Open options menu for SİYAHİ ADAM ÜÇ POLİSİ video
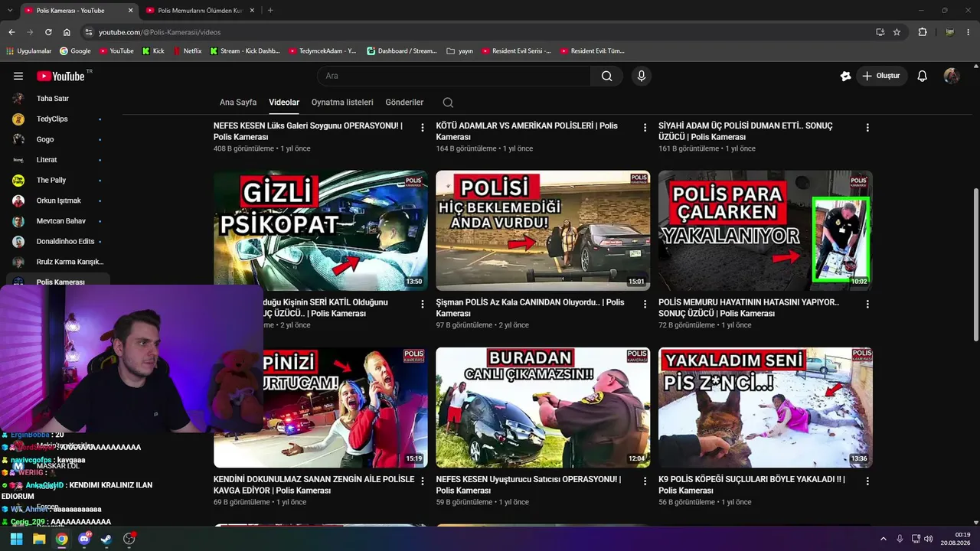The width and height of the screenshot is (980, 551). [x=867, y=128]
